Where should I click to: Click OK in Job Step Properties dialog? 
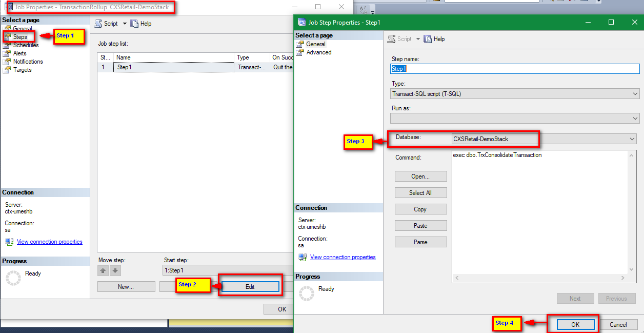pyautogui.click(x=575, y=324)
